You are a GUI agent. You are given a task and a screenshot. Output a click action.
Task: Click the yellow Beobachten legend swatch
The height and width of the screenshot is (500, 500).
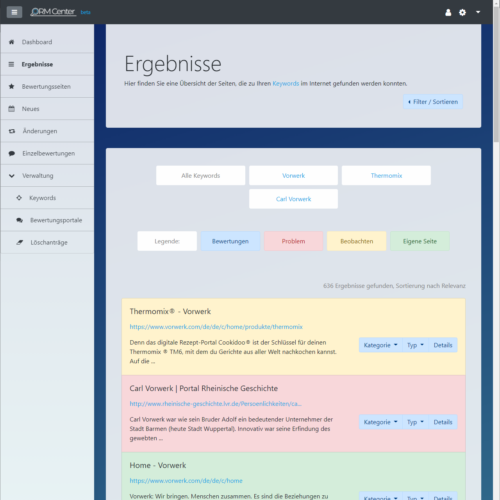pos(357,241)
